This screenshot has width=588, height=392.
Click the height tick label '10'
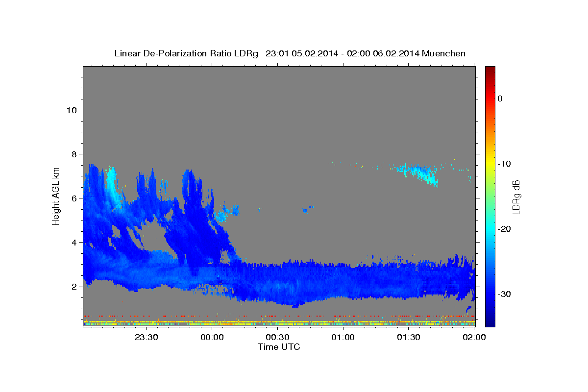click(x=72, y=110)
